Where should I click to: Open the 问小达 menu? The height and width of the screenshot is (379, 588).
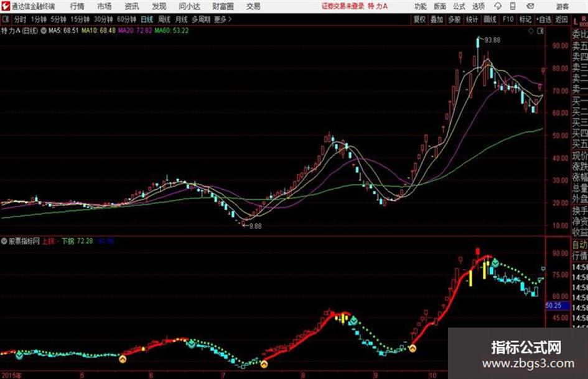click(189, 6)
